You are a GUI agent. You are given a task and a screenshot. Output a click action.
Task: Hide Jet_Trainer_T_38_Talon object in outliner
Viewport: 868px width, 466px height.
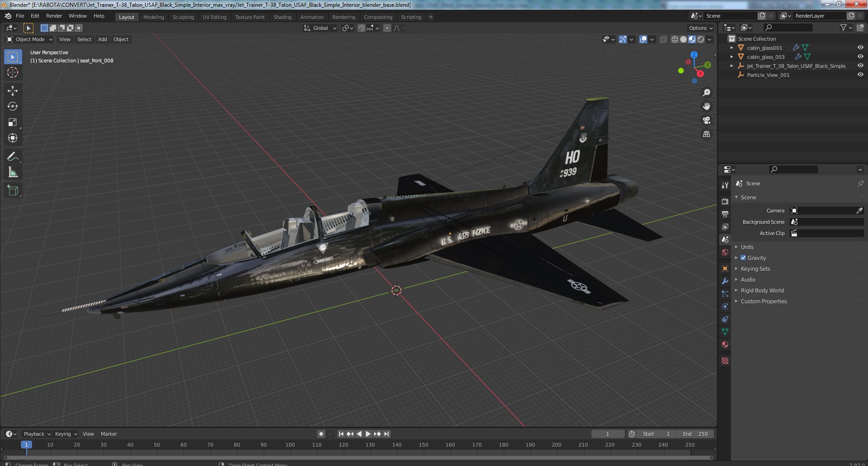tap(860, 66)
